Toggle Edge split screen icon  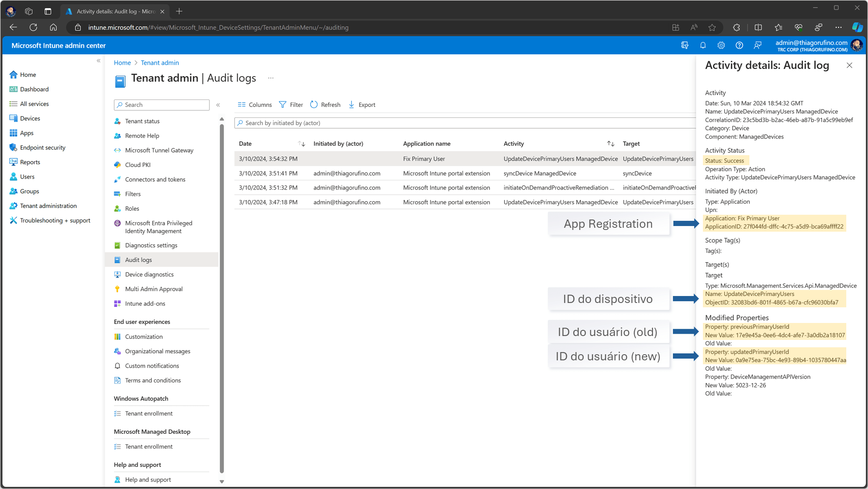[758, 27]
